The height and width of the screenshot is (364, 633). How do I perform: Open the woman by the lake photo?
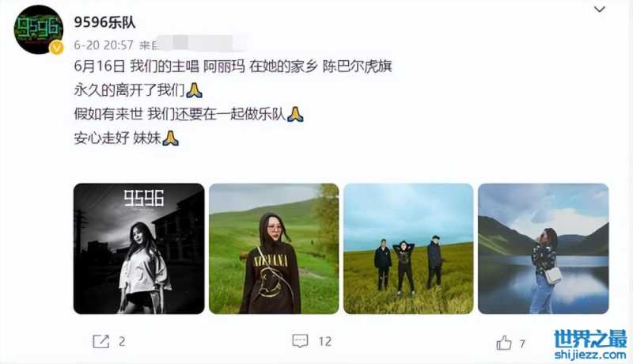543,248
